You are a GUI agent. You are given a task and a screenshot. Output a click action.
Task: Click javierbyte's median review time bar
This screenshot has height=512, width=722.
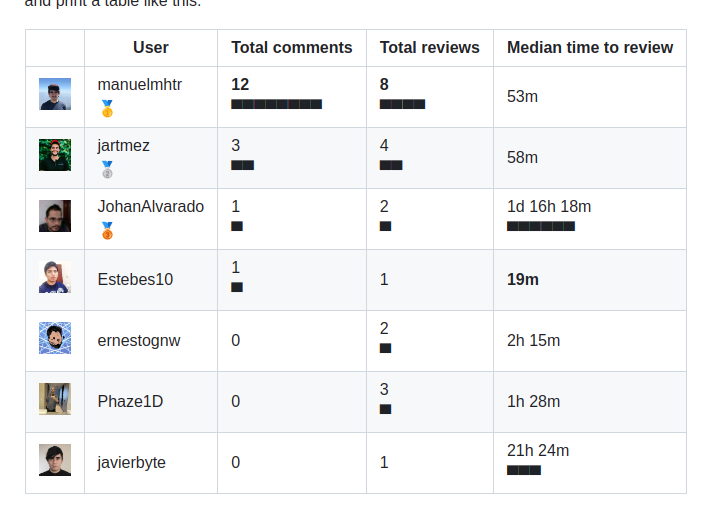[x=524, y=470]
